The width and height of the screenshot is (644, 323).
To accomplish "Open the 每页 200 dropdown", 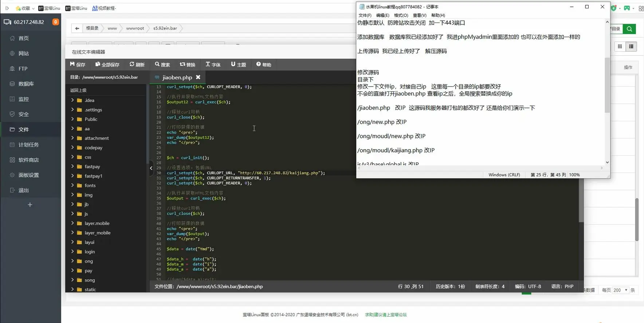I will [620, 290].
